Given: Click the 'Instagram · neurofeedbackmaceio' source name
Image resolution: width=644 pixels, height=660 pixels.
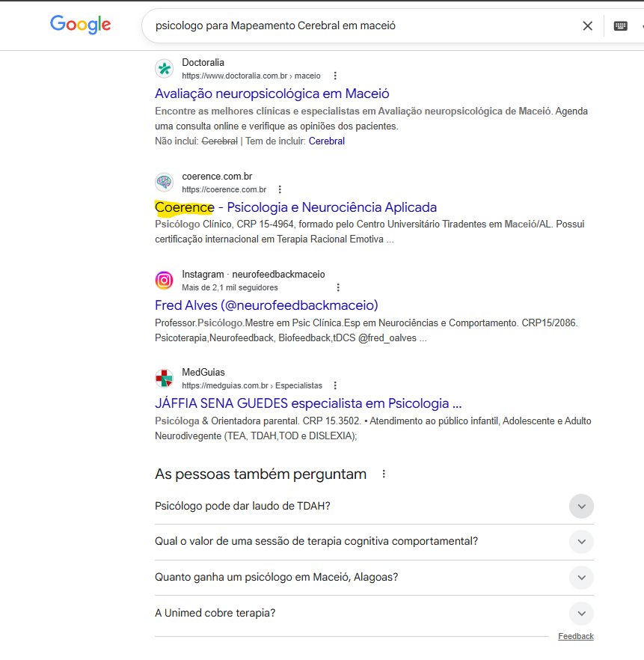Looking at the screenshot, I should (x=254, y=274).
